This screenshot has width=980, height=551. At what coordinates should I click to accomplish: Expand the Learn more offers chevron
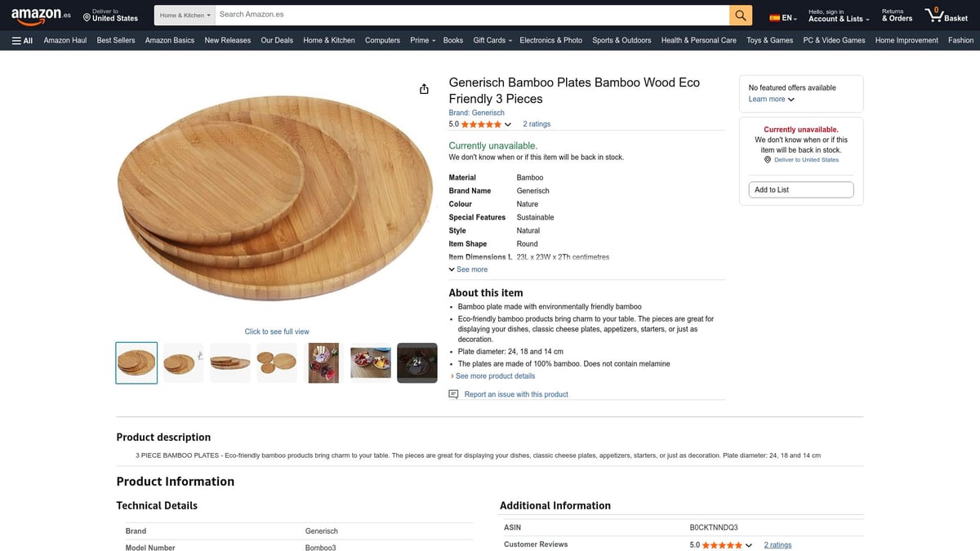pyautogui.click(x=791, y=100)
